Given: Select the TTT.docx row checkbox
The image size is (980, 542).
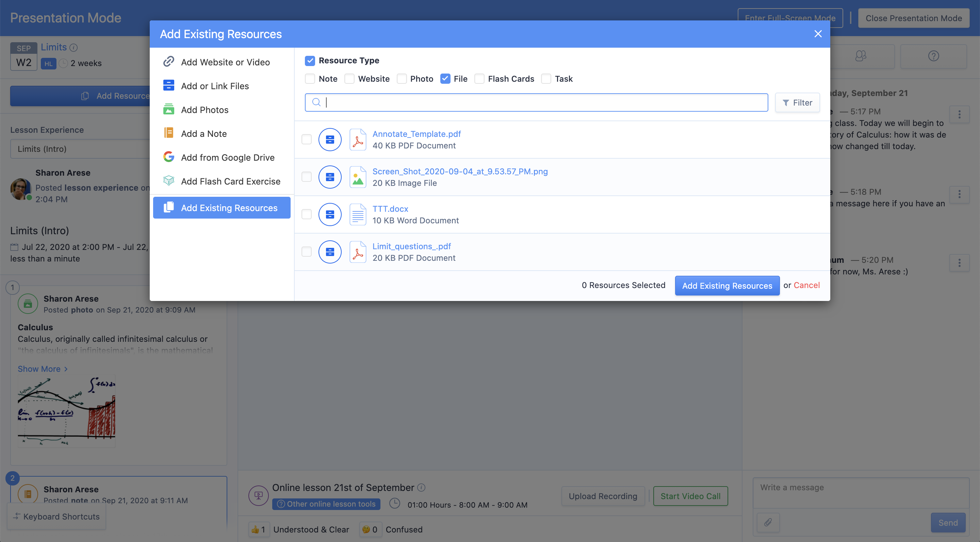Looking at the screenshot, I should click(x=307, y=215).
